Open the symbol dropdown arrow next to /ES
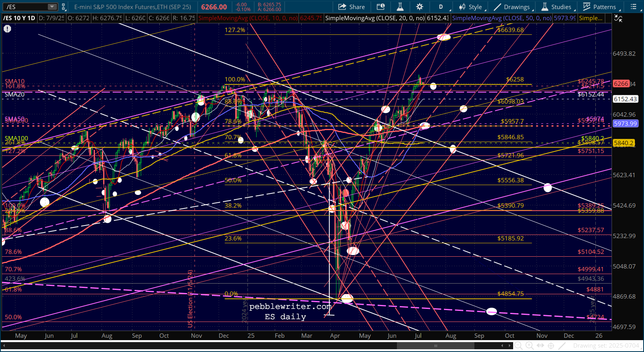 point(52,7)
